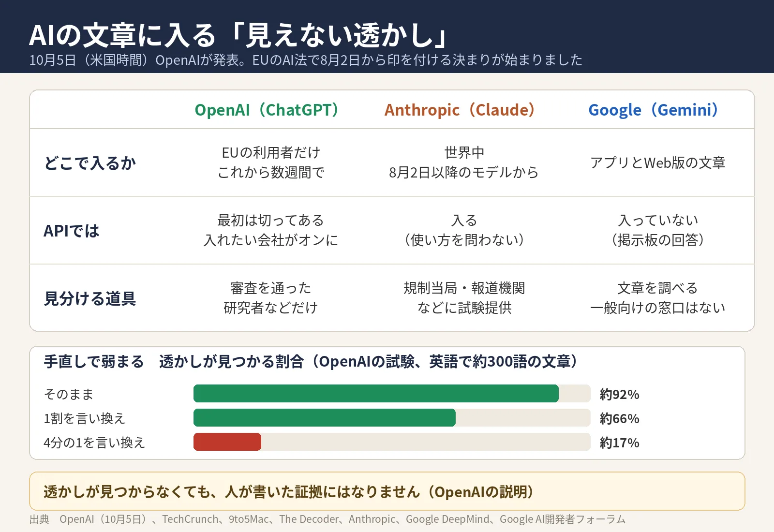Click the cell "文章を調べる 一般向けの窓口はない"
774x532 pixels.
(x=658, y=298)
